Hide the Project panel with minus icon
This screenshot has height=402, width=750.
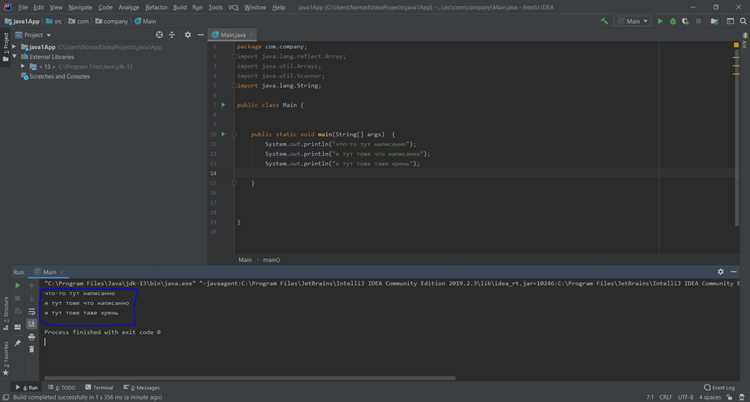[x=200, y=35]
